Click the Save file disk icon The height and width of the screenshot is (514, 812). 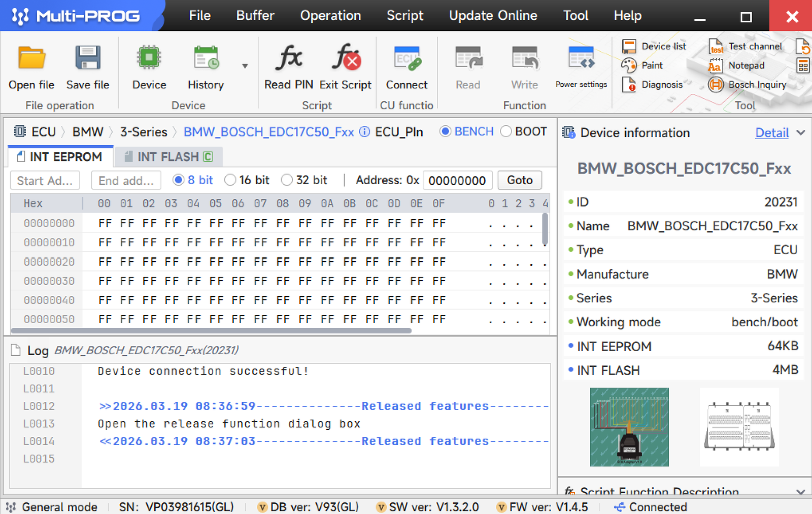88,58
